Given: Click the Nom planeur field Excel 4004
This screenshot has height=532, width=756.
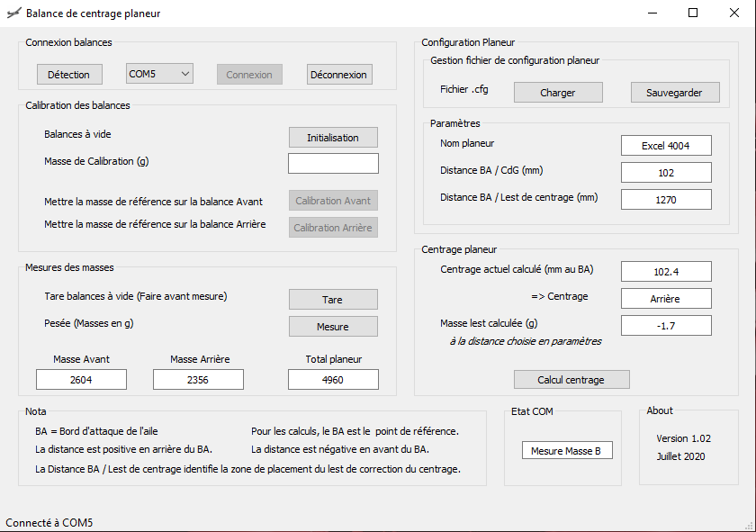Looking at the screenshot, I should tap(666, 146).
